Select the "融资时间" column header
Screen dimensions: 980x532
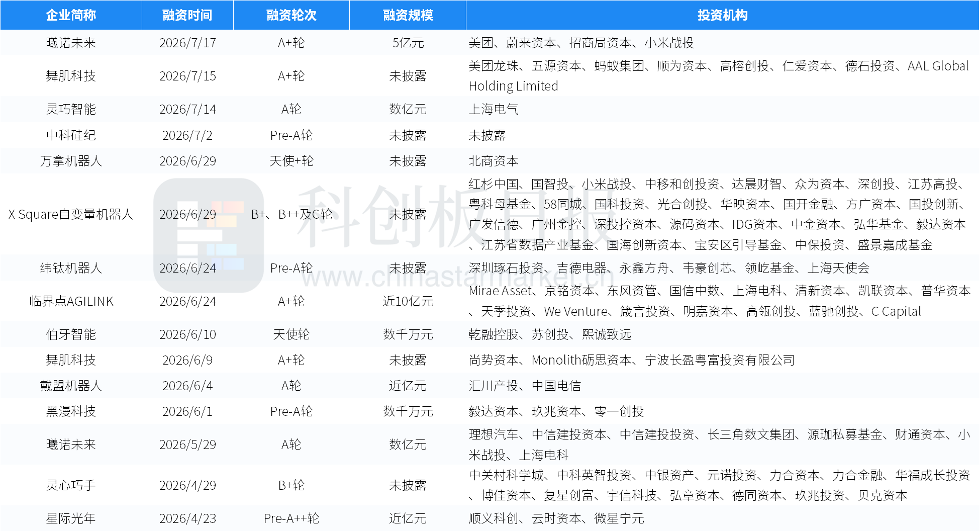(187, 15)
